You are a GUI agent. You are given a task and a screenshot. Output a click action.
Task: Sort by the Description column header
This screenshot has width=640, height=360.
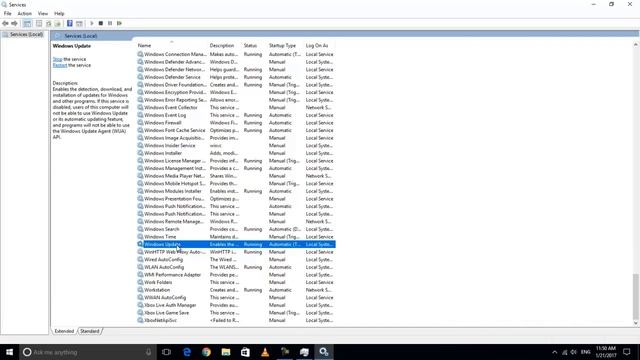coord(224,46)
